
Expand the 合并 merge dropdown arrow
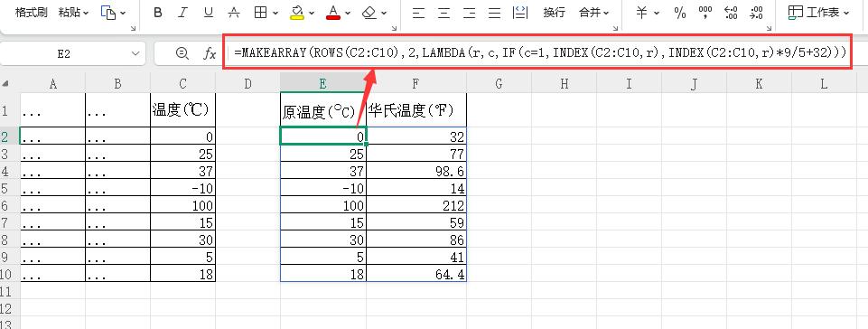[x=607, y=14]
